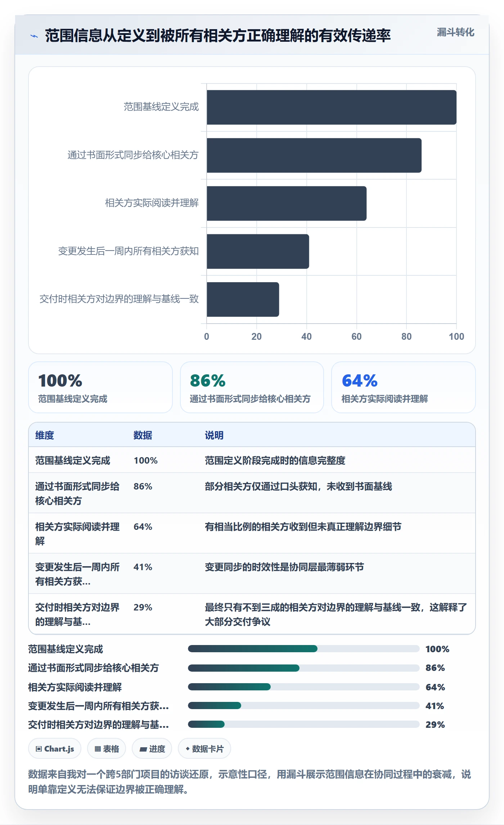Select the "Chart.js" tag chip

coord(55,749)
